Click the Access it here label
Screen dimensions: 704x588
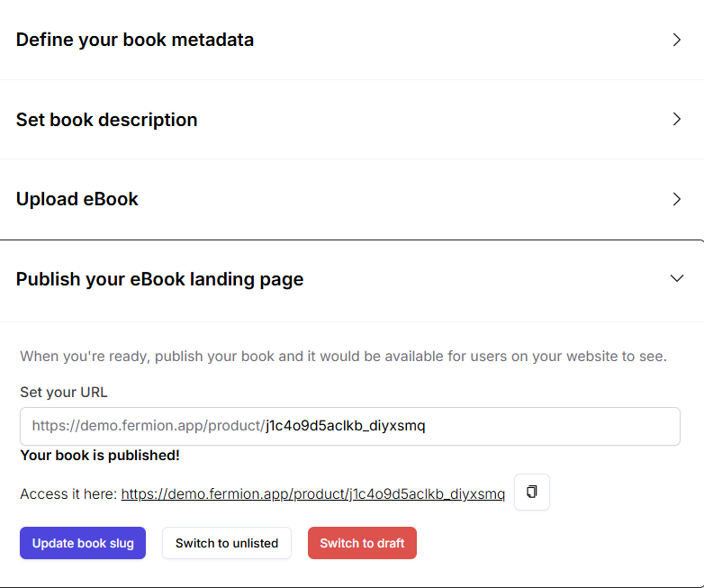[68, 493]
